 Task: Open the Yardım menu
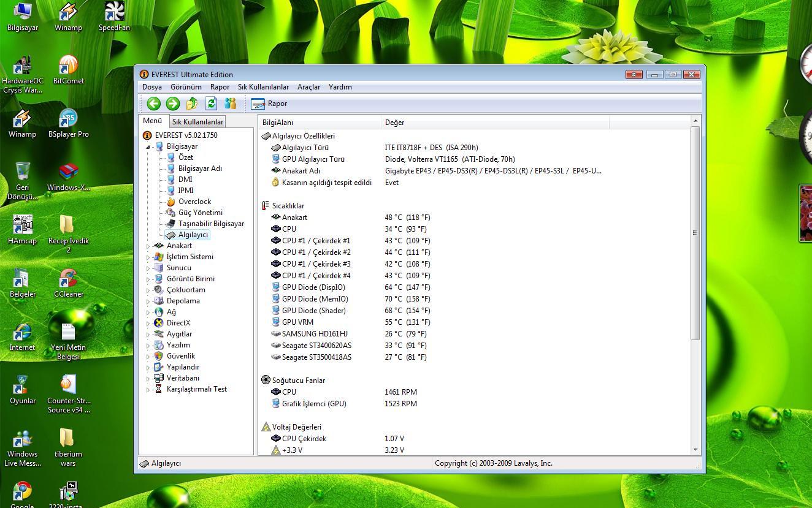(x=340, y=87)
